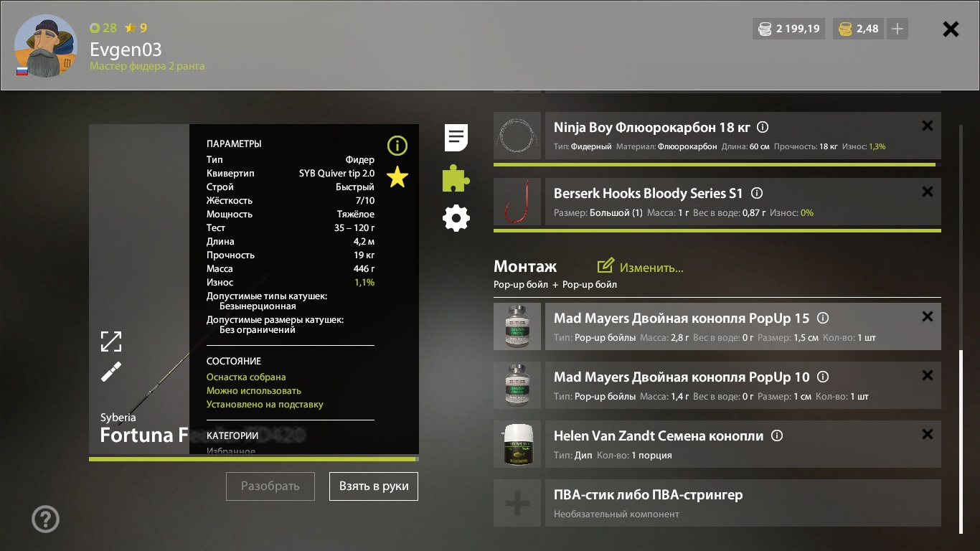Click the Syberia brand label
This screenshot has width=980, height=551.
118,418
